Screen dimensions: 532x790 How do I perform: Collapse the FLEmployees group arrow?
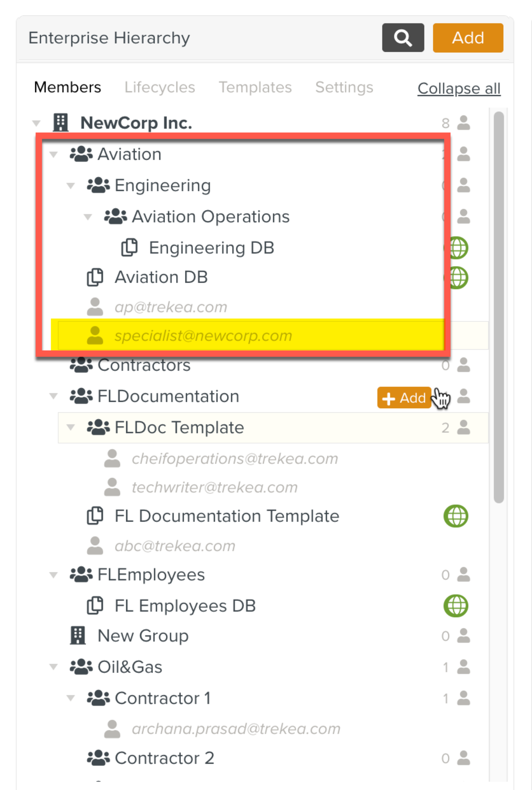click(x=53, y=575)
